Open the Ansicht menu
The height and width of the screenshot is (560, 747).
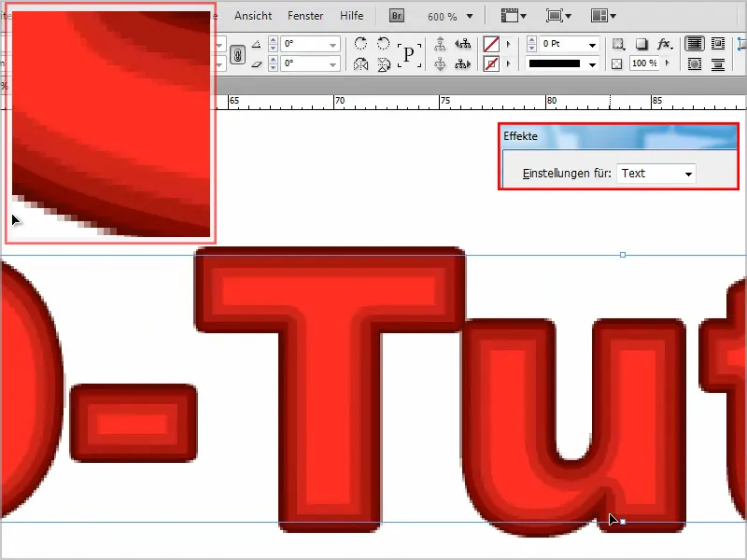click(x=253, y=16)
